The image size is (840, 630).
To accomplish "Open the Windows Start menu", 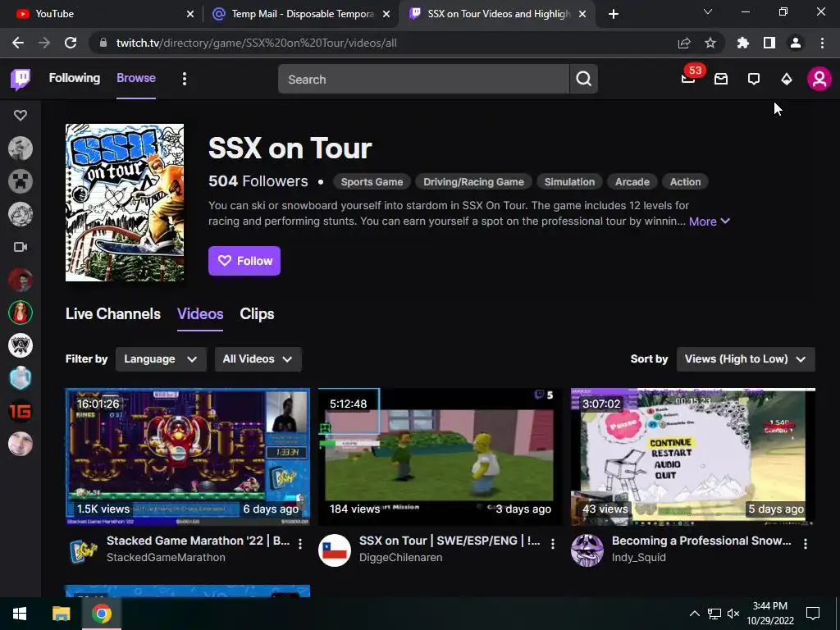I will 20,614.
